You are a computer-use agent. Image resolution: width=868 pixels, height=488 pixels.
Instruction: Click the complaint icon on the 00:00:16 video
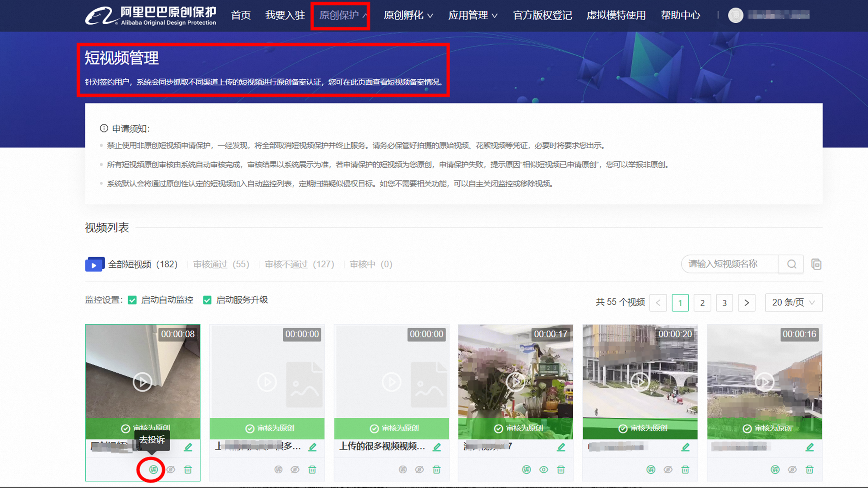775,469
